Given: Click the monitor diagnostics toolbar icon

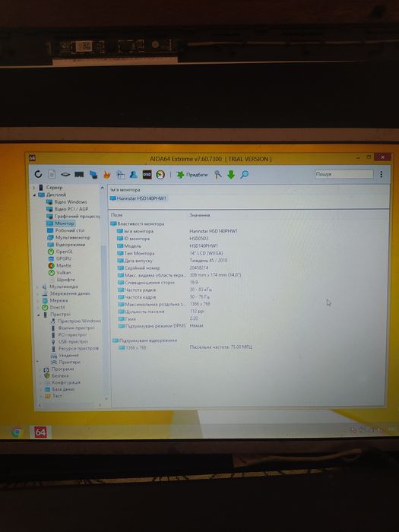Looking at the screenshot, I should pyautogui.click(x=120, y=174).
